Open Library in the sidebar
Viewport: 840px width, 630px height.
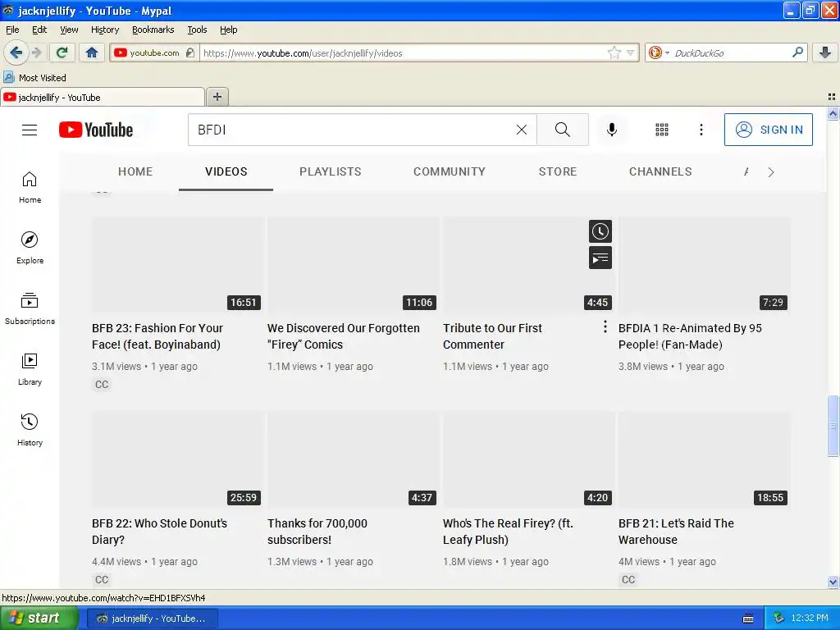click(30, 370)
